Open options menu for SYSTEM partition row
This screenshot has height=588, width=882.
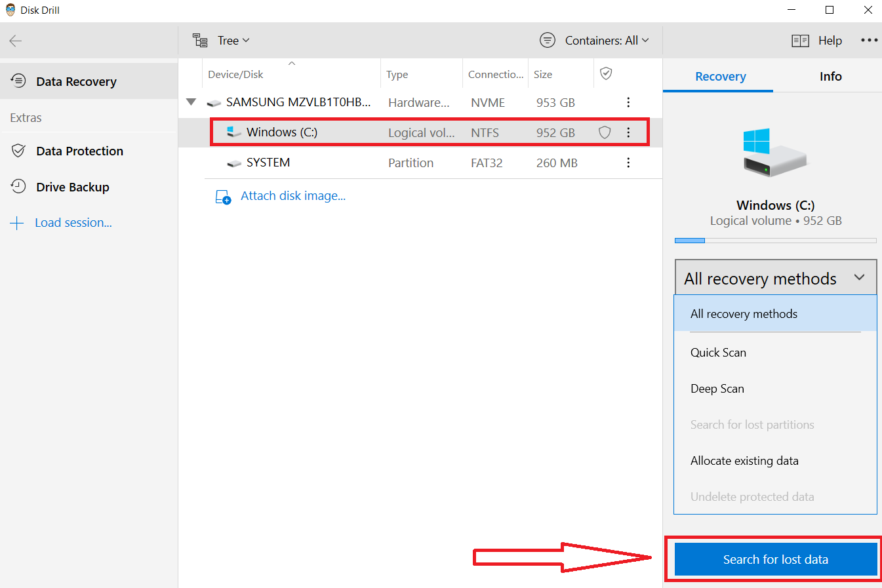click(628, 163)
